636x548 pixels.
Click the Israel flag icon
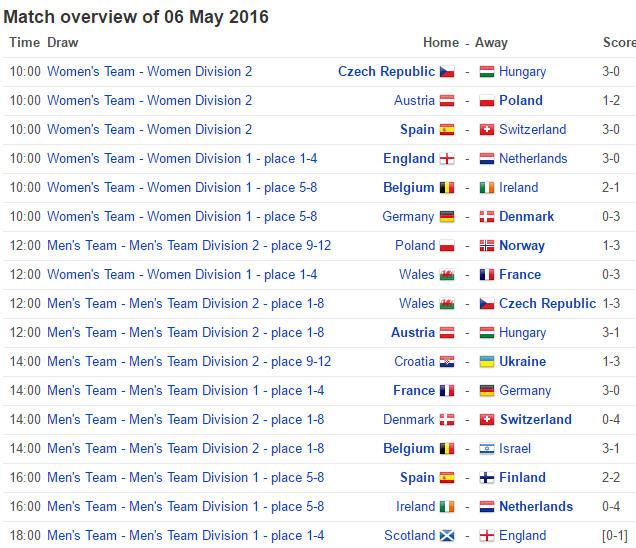[x=488, y=449]
